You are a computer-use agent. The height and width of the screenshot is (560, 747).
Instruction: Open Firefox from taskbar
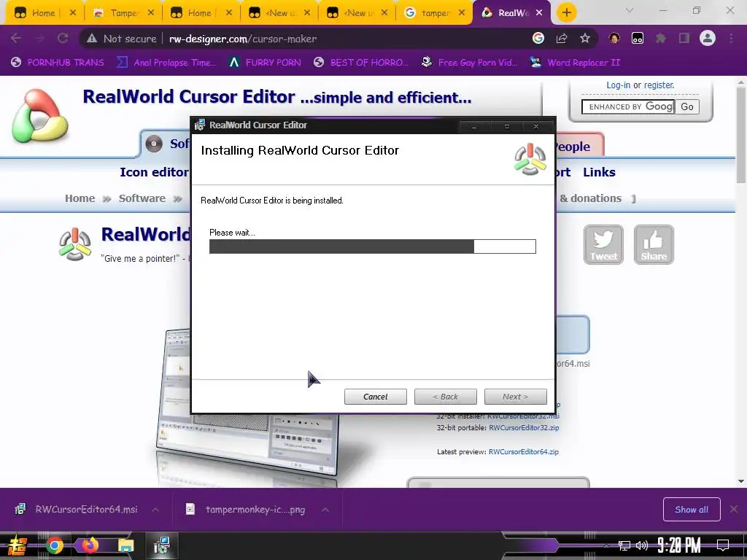[x=90, y=545]
